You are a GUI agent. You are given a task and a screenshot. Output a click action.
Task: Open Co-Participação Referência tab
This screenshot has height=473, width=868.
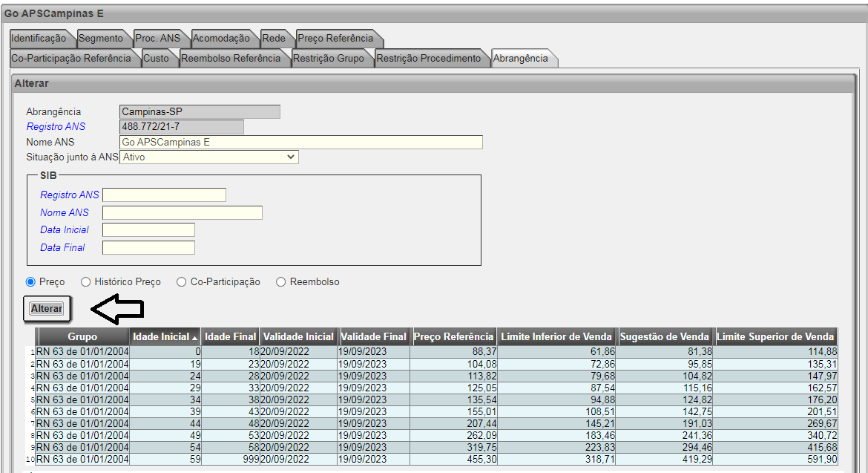coord(71,58)
